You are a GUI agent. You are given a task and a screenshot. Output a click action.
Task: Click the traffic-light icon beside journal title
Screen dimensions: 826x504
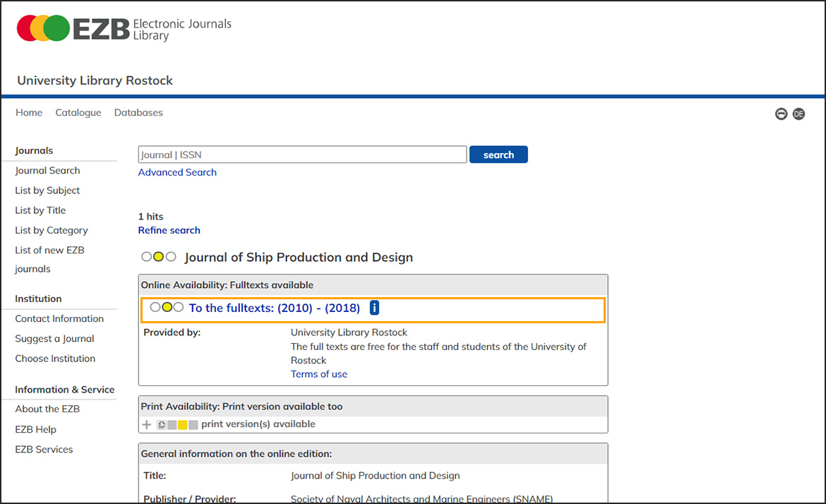point(159,257)
